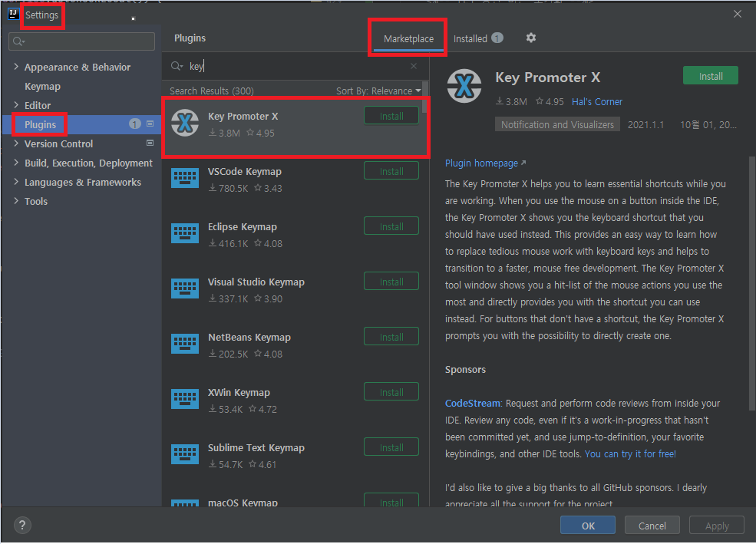Screen dimensions: 756x544
Task: Click the Eclipse Keymap keyboard icon
Action: pyautogui.click(x=185, y=234)
